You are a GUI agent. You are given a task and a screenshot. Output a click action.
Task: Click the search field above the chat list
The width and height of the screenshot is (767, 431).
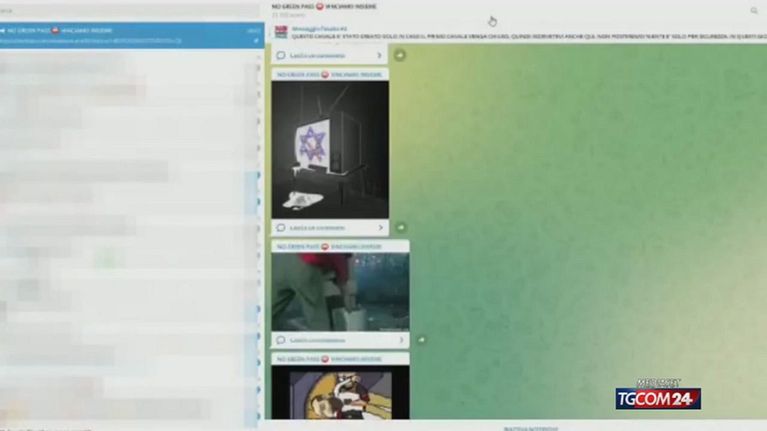pos(130,11)
